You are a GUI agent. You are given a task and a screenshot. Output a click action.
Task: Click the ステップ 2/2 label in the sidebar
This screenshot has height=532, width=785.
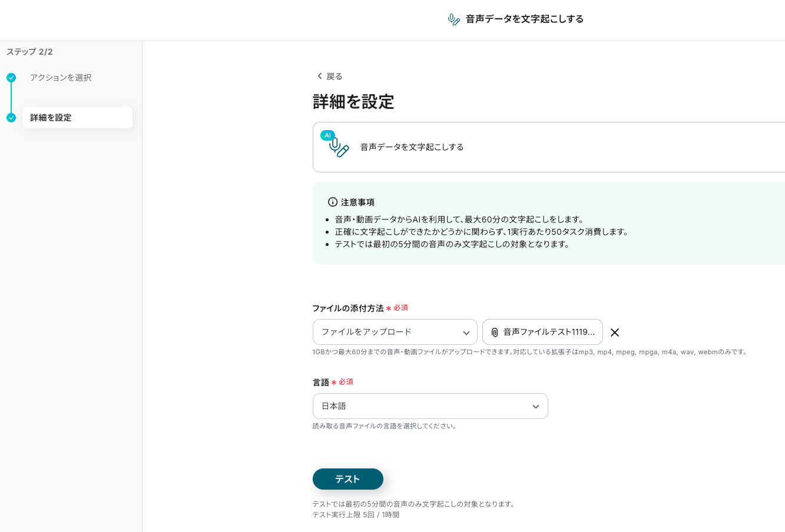[29, 52]
